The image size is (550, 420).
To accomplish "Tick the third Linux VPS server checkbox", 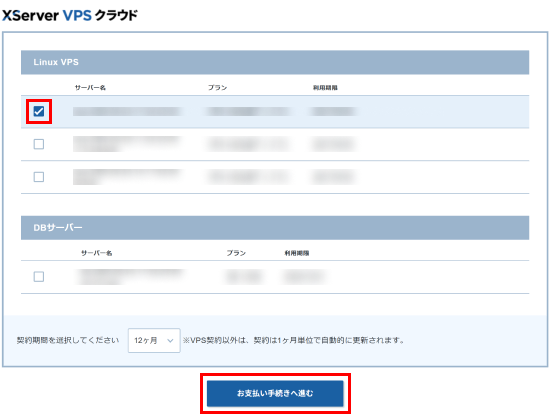I will [x=39, y=177].
